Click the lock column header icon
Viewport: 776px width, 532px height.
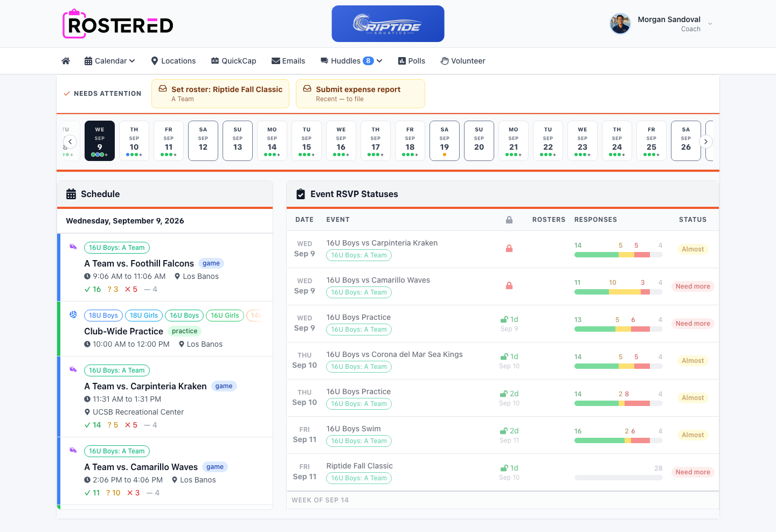point(509,220)
